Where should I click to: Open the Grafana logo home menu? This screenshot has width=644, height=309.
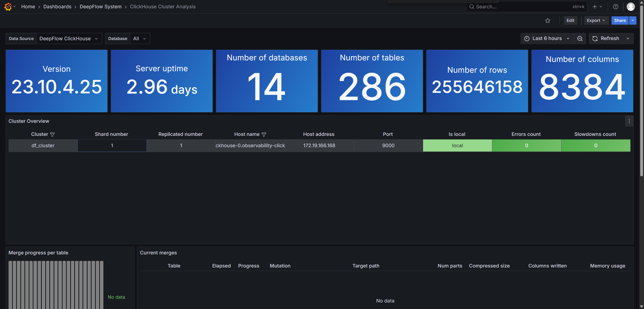point(8,7)
